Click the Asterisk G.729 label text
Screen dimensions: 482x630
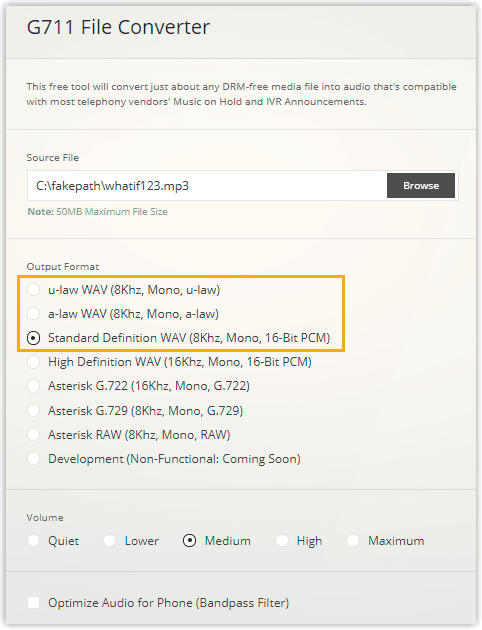click(x=145, y=411)
